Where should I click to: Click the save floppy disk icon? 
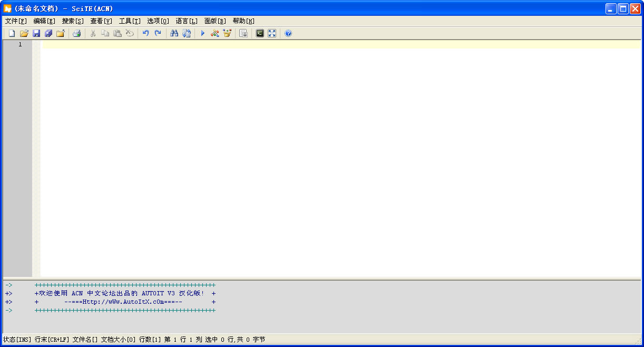point(36,33)
